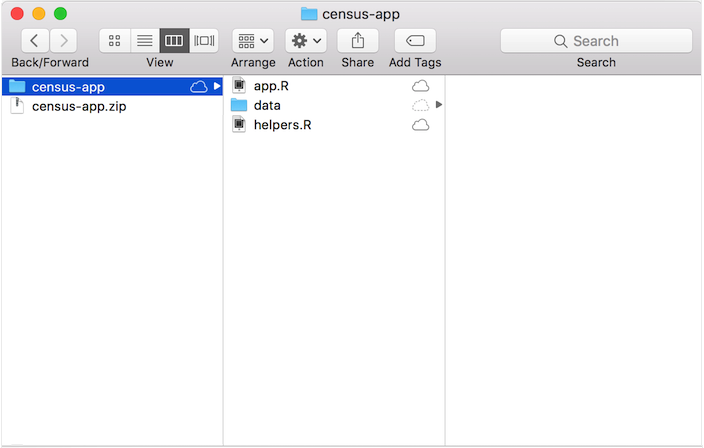704x448 pixels.
Task: Click the census-app title folder icon
Action: [x=309, y=14]
